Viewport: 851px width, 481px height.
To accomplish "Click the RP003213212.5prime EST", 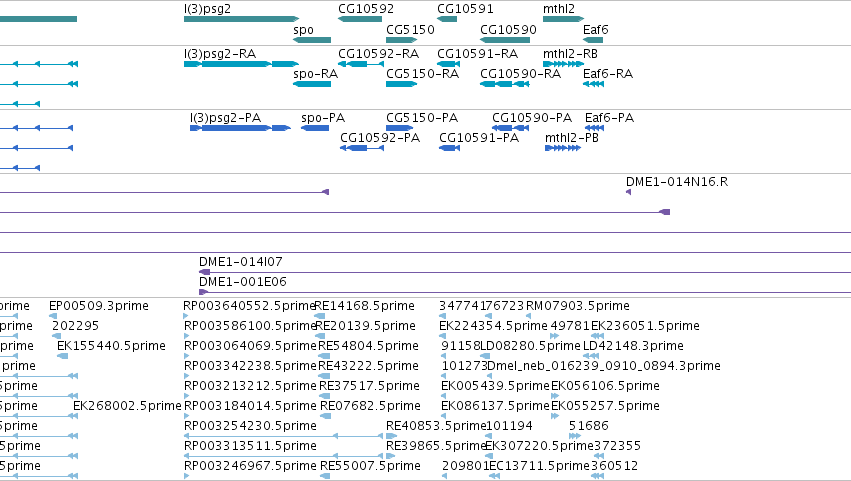I will [x=186, y=396].
